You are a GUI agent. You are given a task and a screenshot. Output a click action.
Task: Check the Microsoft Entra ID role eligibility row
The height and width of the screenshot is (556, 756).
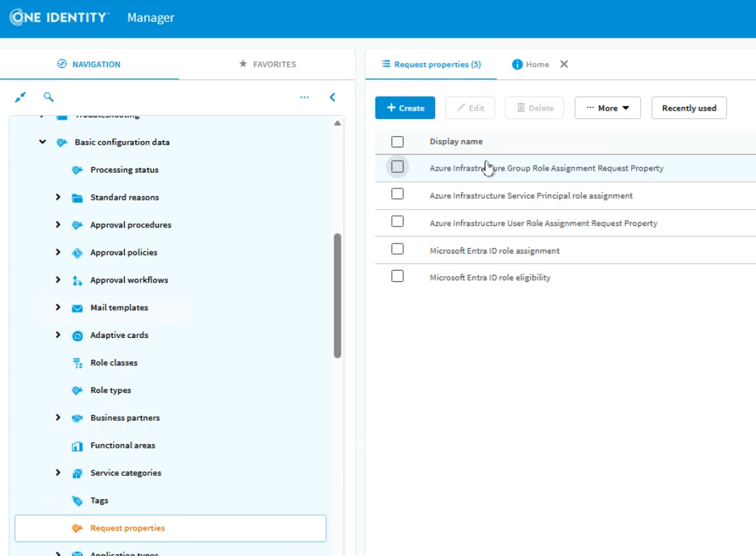[397, 276]
